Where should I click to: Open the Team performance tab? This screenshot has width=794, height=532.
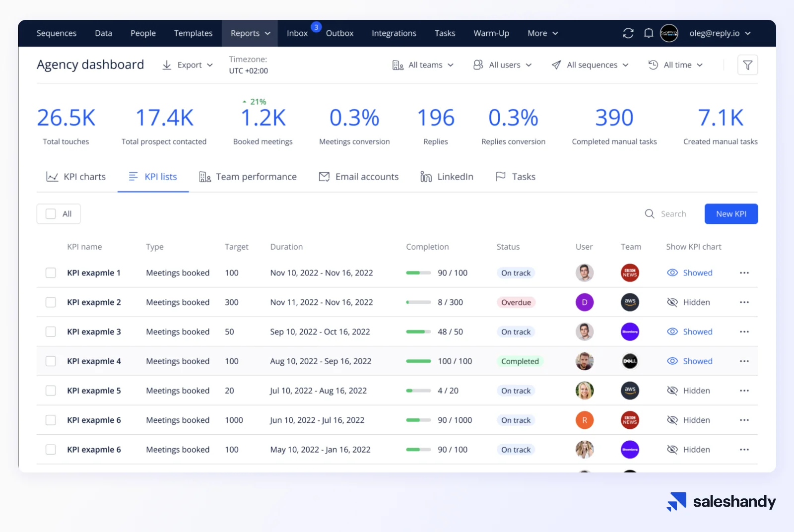[x=248, y=177]
